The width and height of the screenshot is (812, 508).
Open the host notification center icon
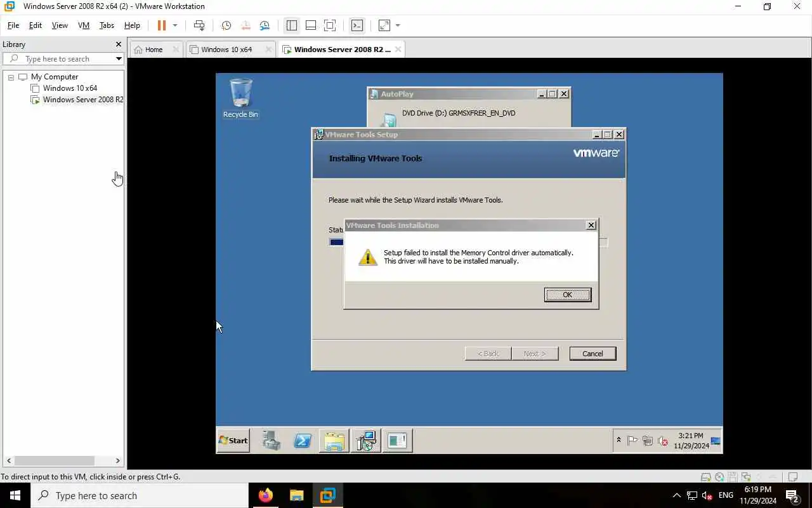click(792, 495)
